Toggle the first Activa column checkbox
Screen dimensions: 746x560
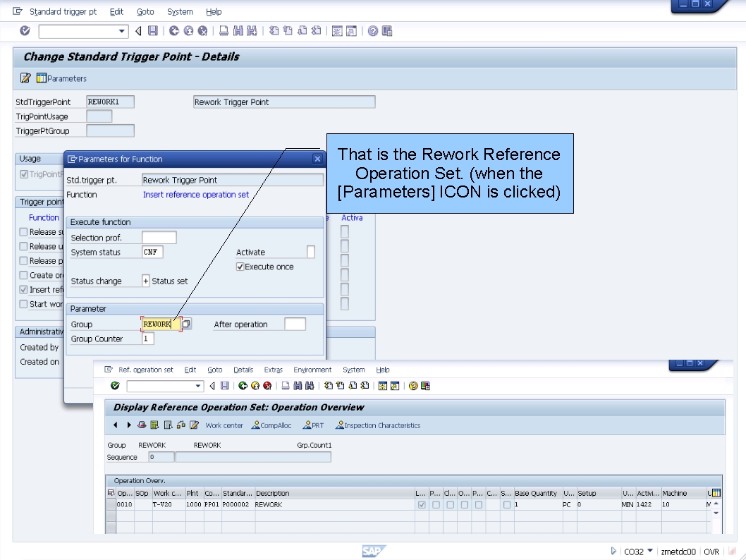pos(345,232)
